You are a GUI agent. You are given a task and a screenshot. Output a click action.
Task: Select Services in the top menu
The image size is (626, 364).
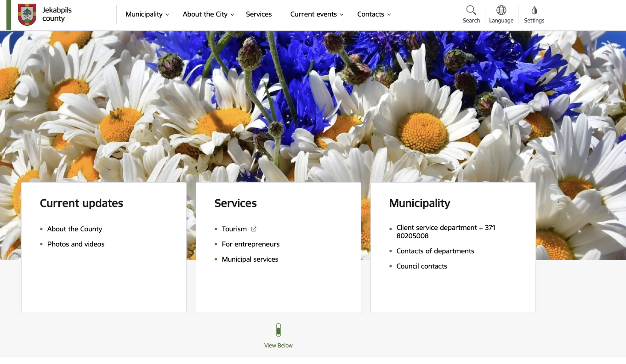tap(258, 14)
